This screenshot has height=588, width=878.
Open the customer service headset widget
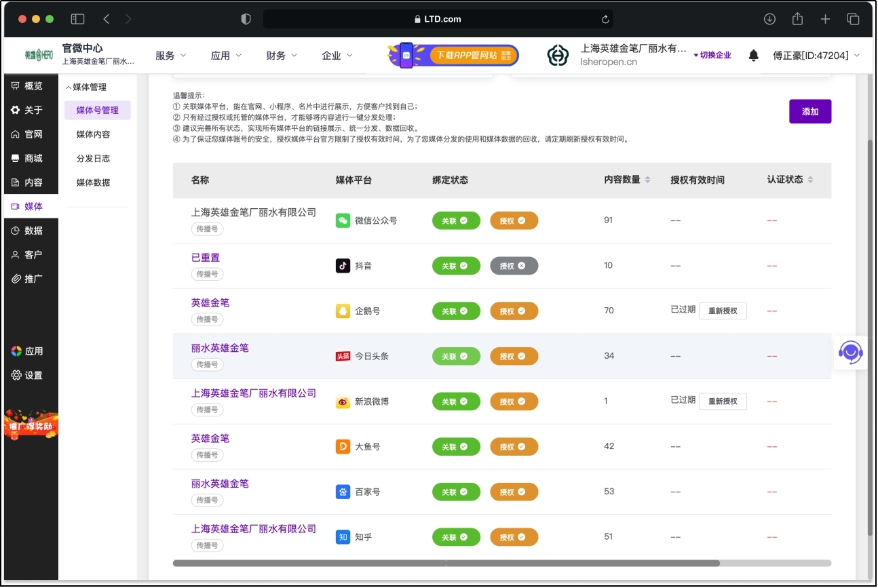850,353
